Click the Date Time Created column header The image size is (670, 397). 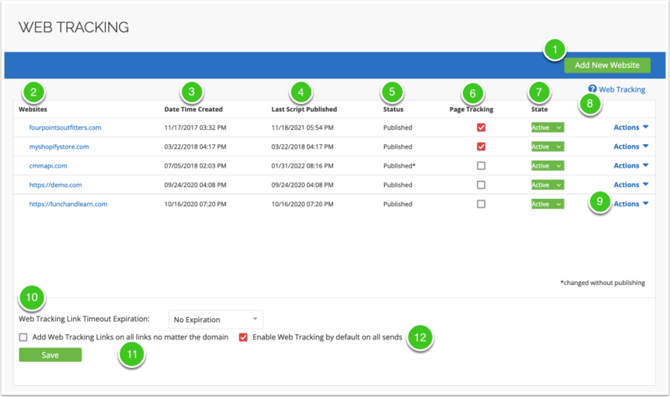coord(193,109)
